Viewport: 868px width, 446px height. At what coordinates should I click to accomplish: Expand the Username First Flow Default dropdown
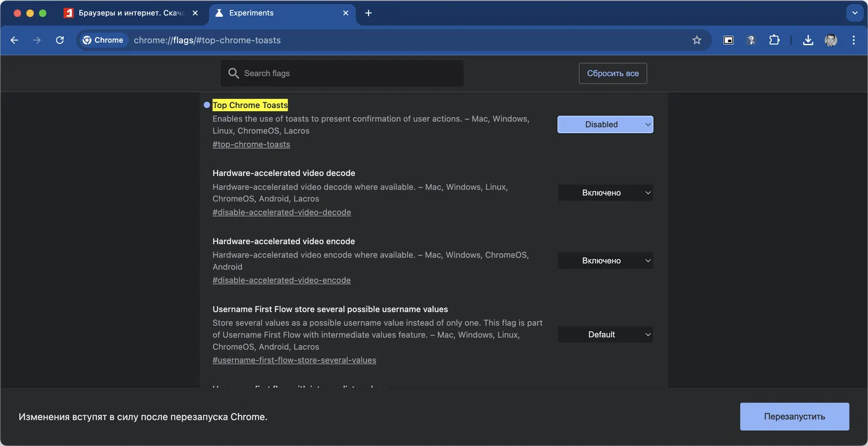pyautogui.click(x=605, y=334)
